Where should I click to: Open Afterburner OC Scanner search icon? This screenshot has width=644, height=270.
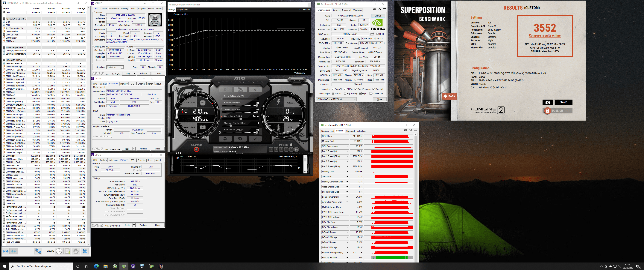[184, 80]
